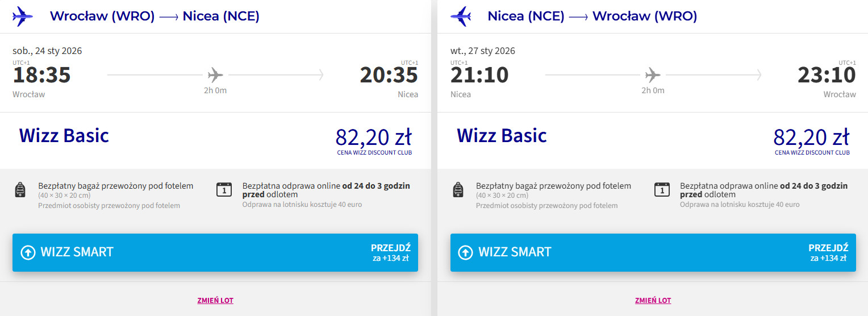Click the grey plane icon on the 18:35–20:35 route line
The width and height of the screenshot is (868, 316).
pyautogui.click(x=215, y=74)
